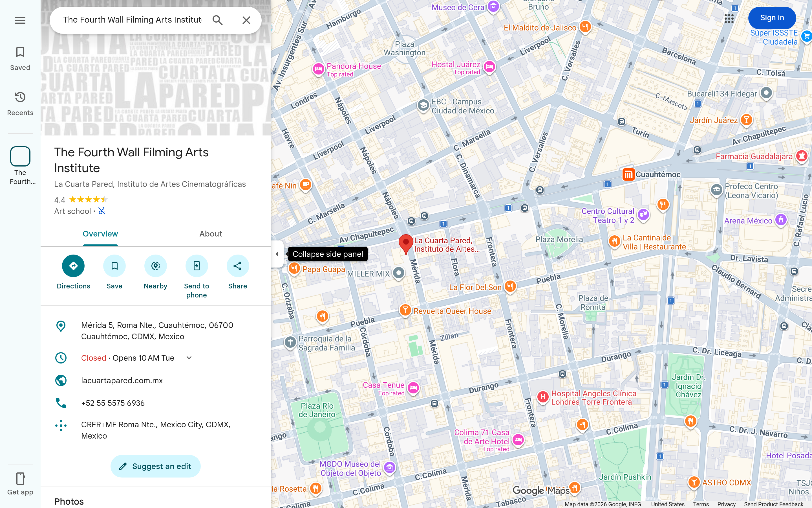Save this place with the bookmark icon

(x=114, y=272)
